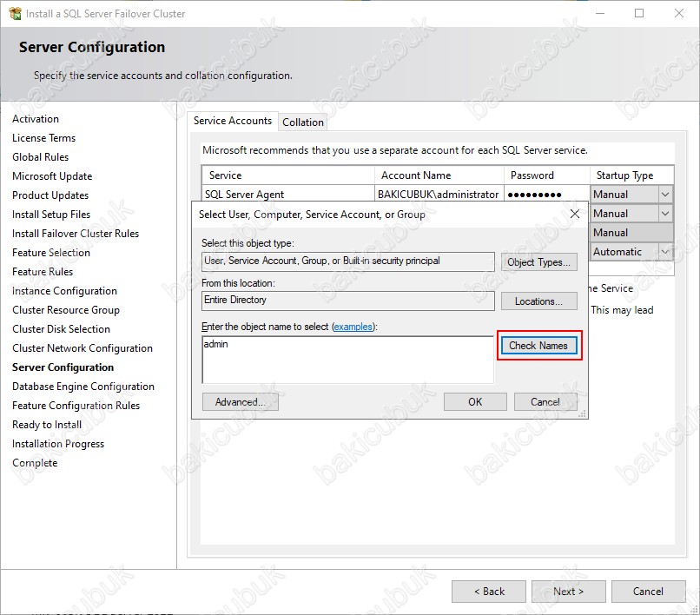Open the examples hyperlink
The width and height of the screenshot is (700, 615).
coord(353,327)
